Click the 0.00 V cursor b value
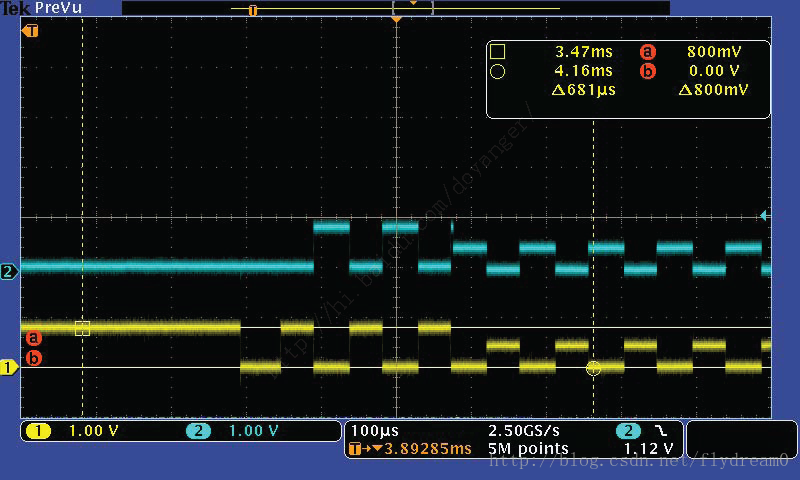Viewport: 800px width, 480px height. [x=714, y=71]
